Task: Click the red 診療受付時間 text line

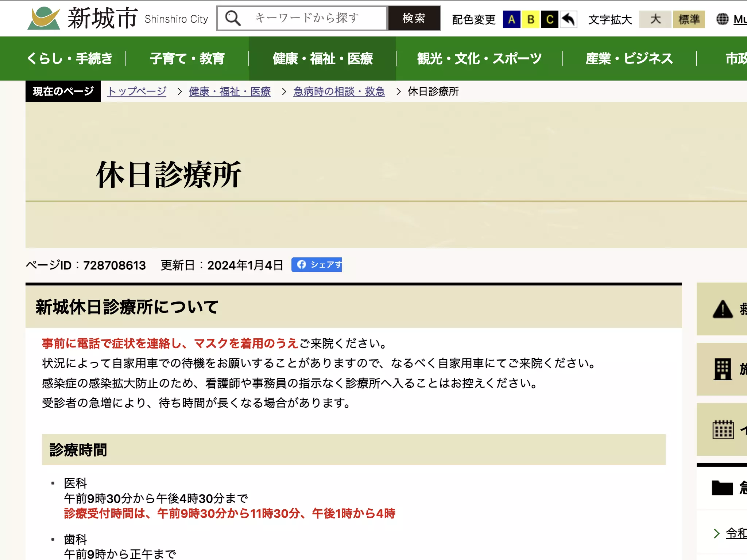Action: click(x=230, y=513)
